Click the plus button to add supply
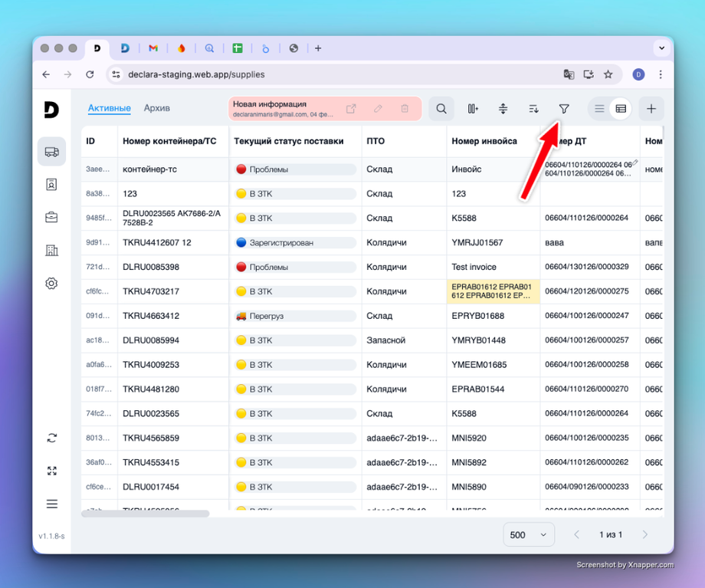Screen dimensions: 705x588 click(651, 109)
